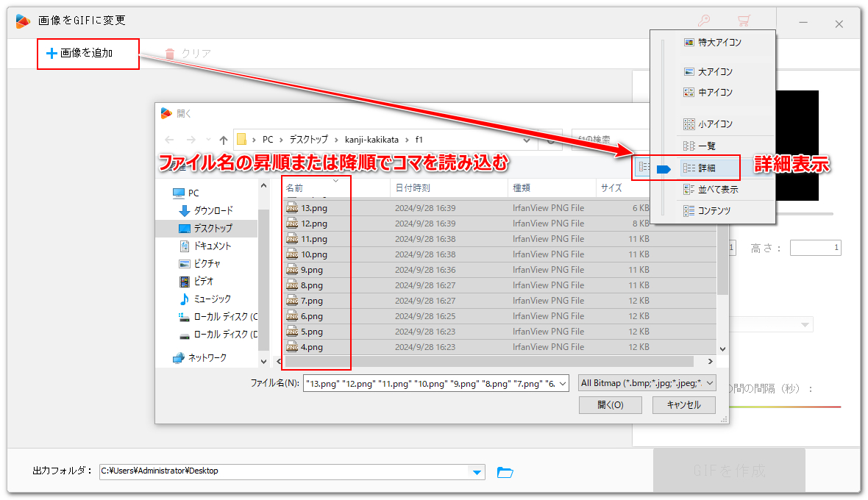Select ネットワーク in the navigation tree
This screenshot has height=500, width=868.
199,358
